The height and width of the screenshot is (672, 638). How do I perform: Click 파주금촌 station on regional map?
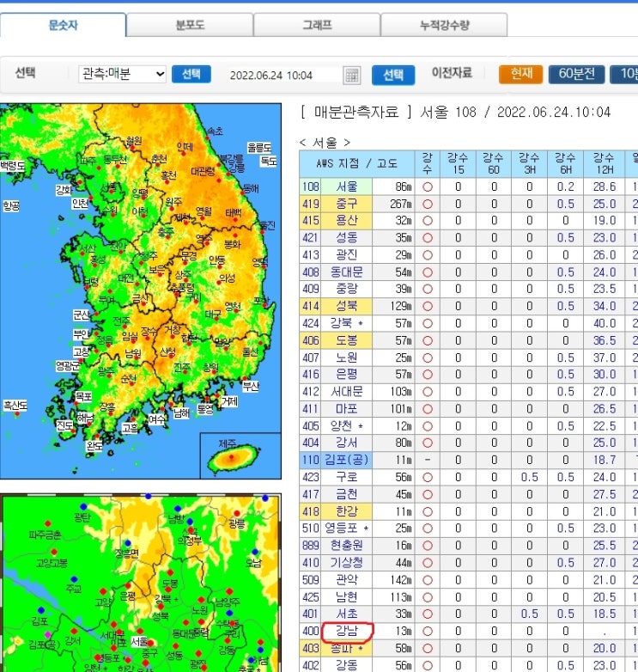pyautogui.click(x=45, y=535)
